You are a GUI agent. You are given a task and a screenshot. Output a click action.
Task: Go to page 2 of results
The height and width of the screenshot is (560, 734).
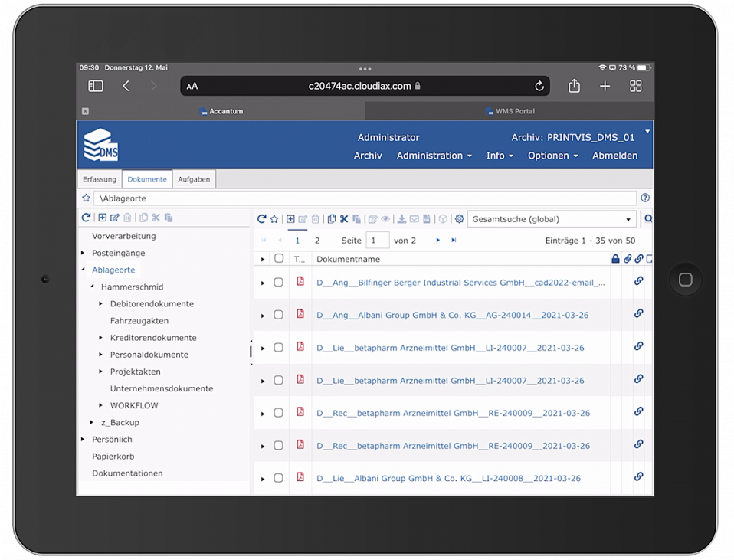point(317,241)
